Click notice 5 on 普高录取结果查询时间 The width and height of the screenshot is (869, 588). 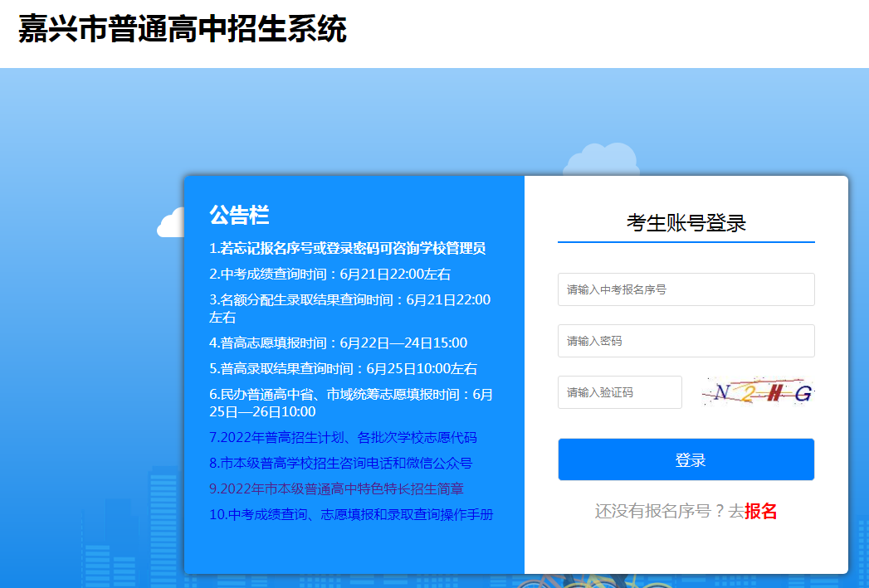[x=343, y=368]
